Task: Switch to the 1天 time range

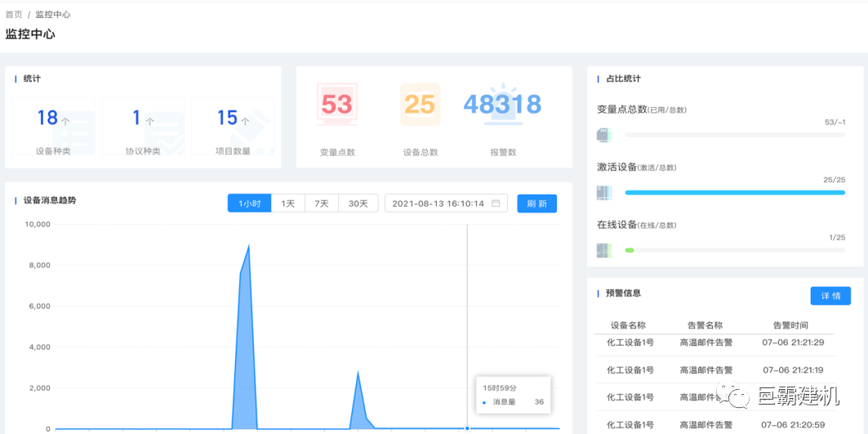Action: (288, 204)
